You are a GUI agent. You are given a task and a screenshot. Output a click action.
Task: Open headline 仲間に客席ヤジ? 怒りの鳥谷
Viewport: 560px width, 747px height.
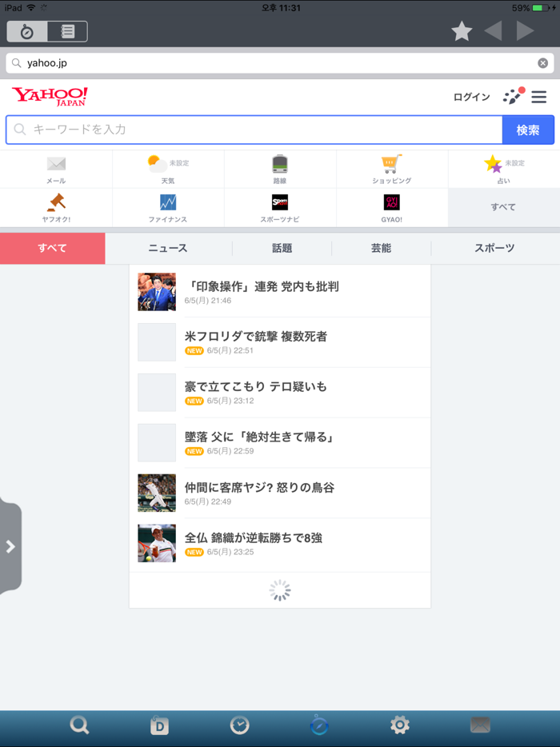coord(260,487)
